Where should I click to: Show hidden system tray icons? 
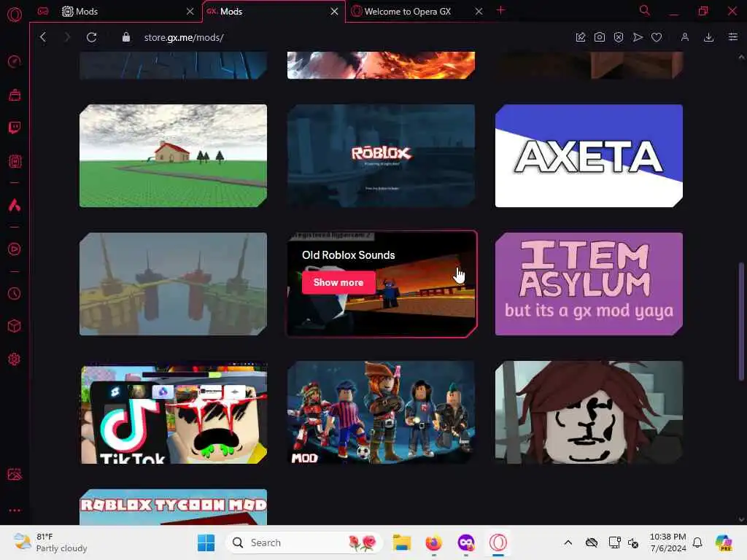[568, 542]
